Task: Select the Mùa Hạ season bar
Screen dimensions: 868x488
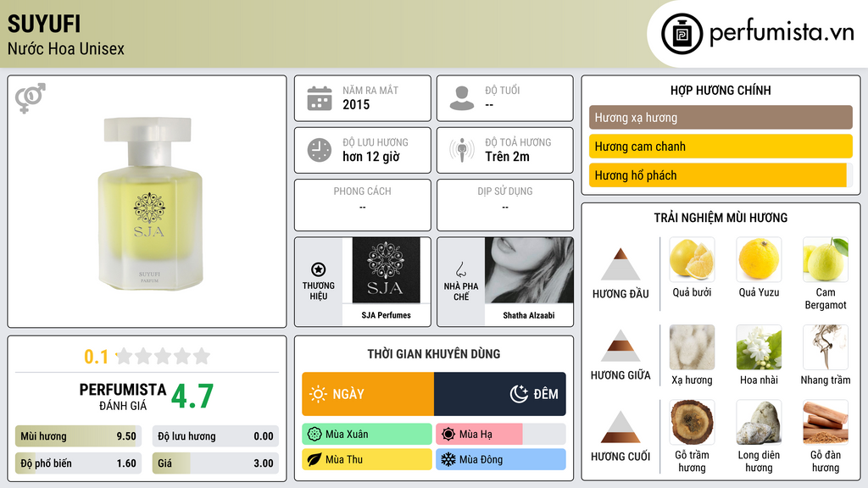Action: click(500, 435)
